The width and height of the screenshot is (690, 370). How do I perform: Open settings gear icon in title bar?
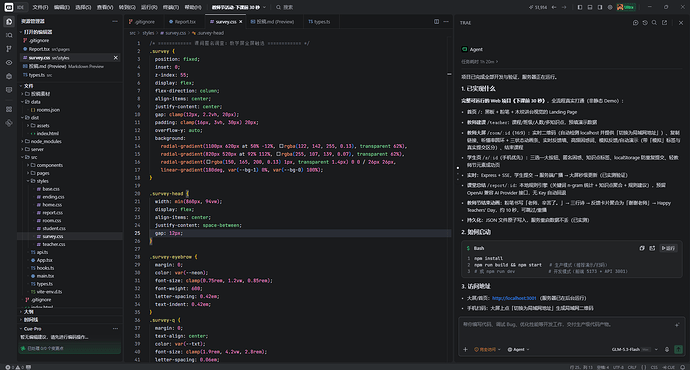[610, 7]
